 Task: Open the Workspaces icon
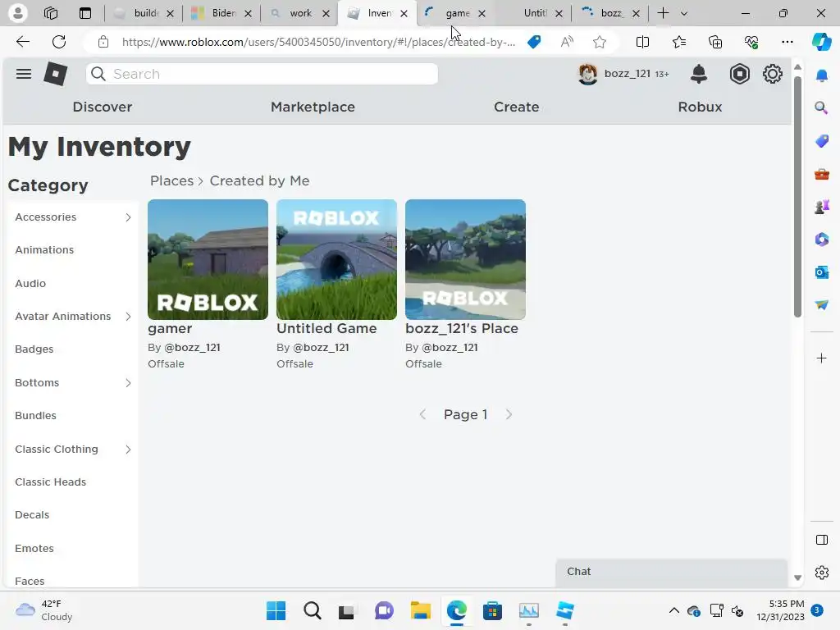51,13
